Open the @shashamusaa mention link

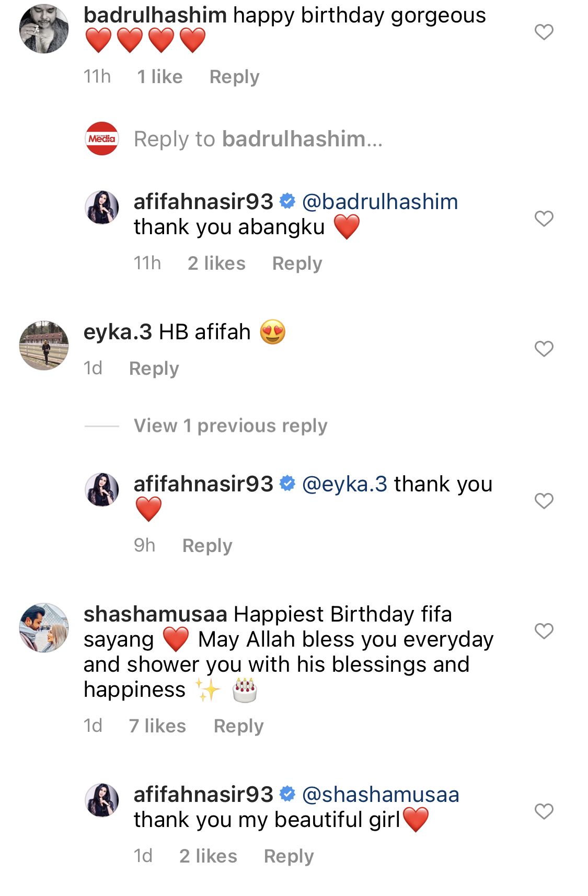tap(381, 795)
